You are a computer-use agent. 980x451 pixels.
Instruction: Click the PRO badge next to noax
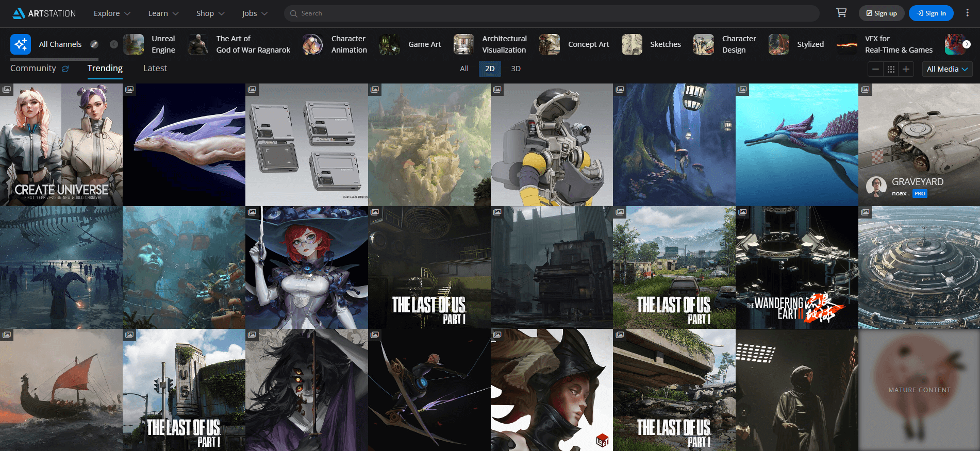[920, 194]
